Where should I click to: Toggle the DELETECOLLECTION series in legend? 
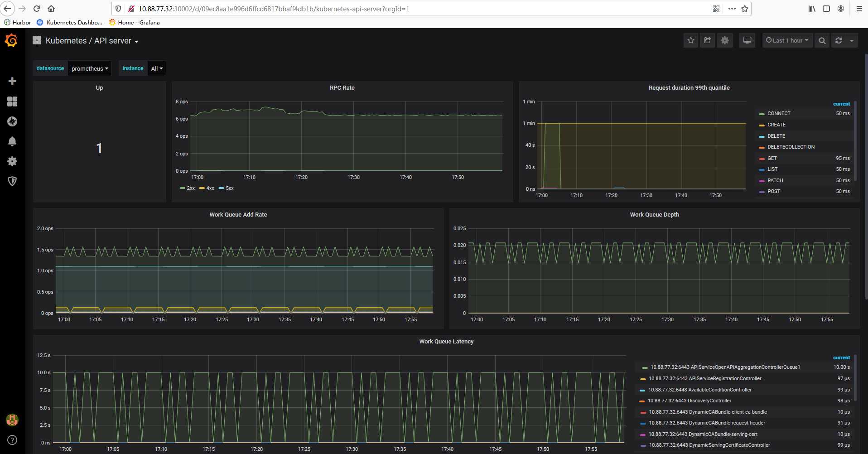(791, 147)
